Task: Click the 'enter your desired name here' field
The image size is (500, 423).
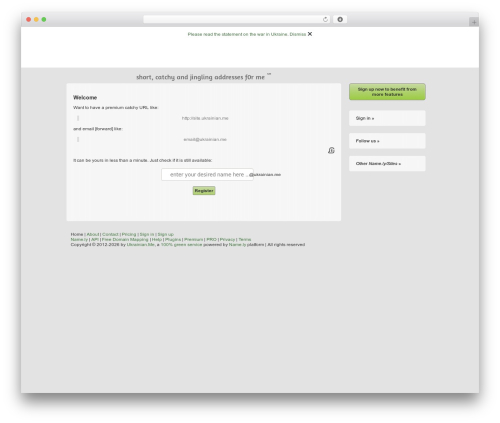Action: click(x=207, y=174)
